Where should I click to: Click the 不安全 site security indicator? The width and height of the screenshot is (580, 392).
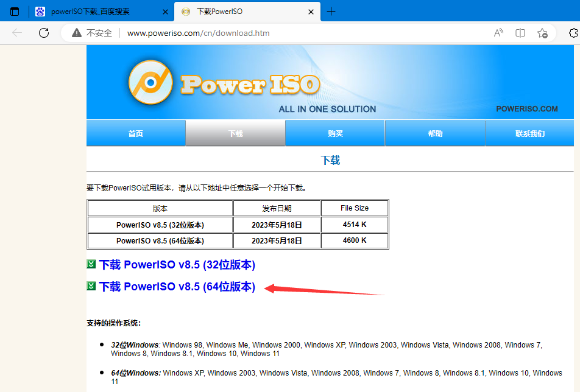tap(93, 33)
